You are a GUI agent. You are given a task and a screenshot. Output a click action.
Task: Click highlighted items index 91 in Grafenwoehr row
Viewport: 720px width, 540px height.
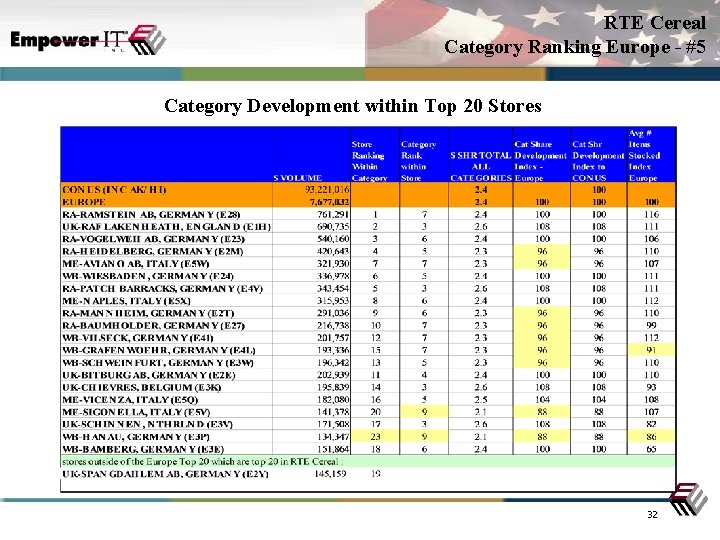click(x=651, y=351)
